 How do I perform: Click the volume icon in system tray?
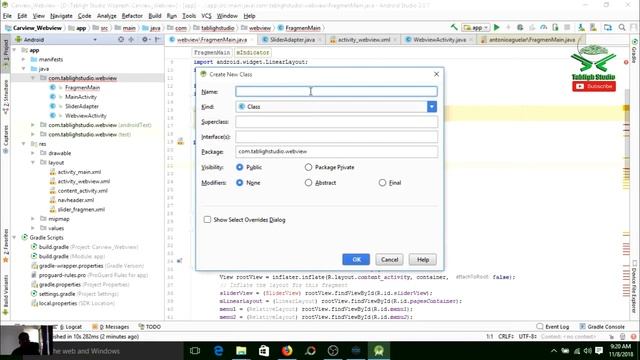click(x=587, y=351)
